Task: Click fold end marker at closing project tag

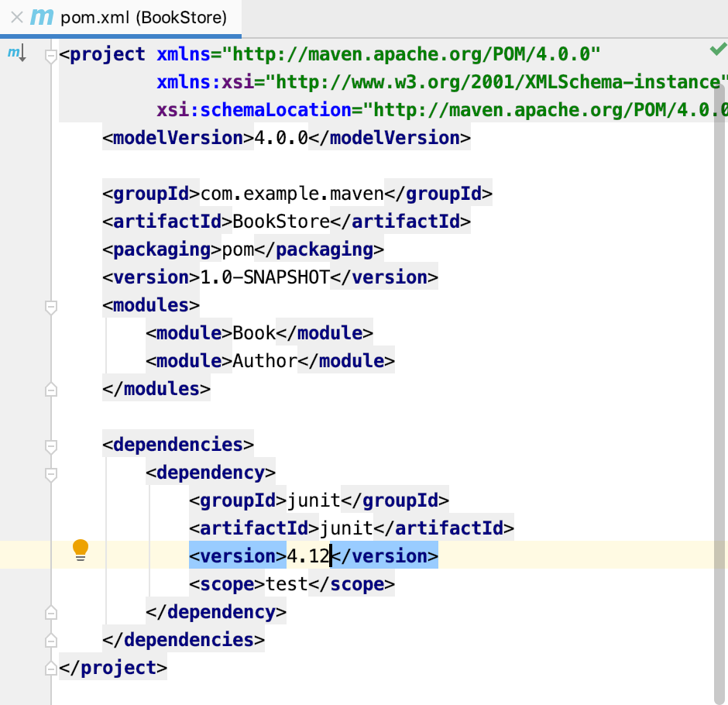Action: point(51,669)
